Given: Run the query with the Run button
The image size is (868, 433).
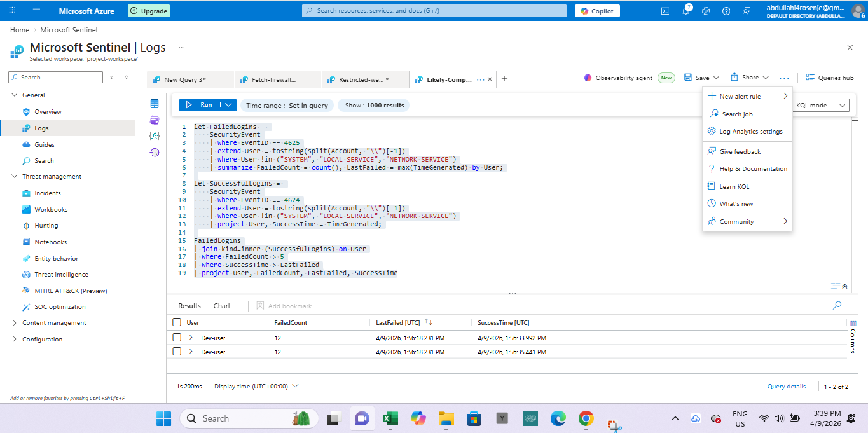Looking at the screenshot, I should [200, 105].
